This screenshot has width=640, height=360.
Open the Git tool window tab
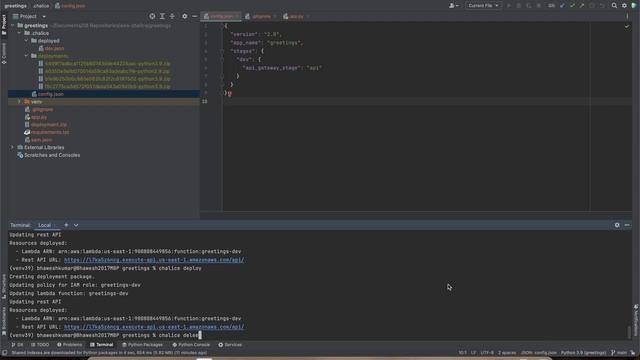[17, 345]
